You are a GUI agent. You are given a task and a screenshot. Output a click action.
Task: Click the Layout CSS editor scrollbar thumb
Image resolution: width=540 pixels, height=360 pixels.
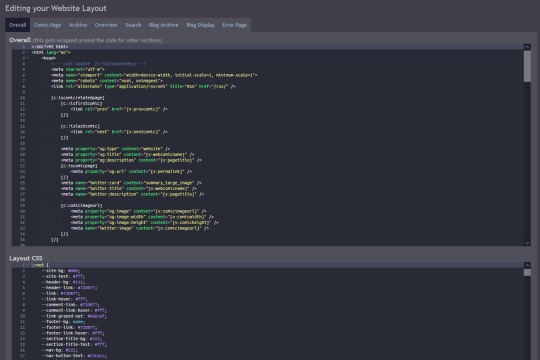[x=527, y=272]
